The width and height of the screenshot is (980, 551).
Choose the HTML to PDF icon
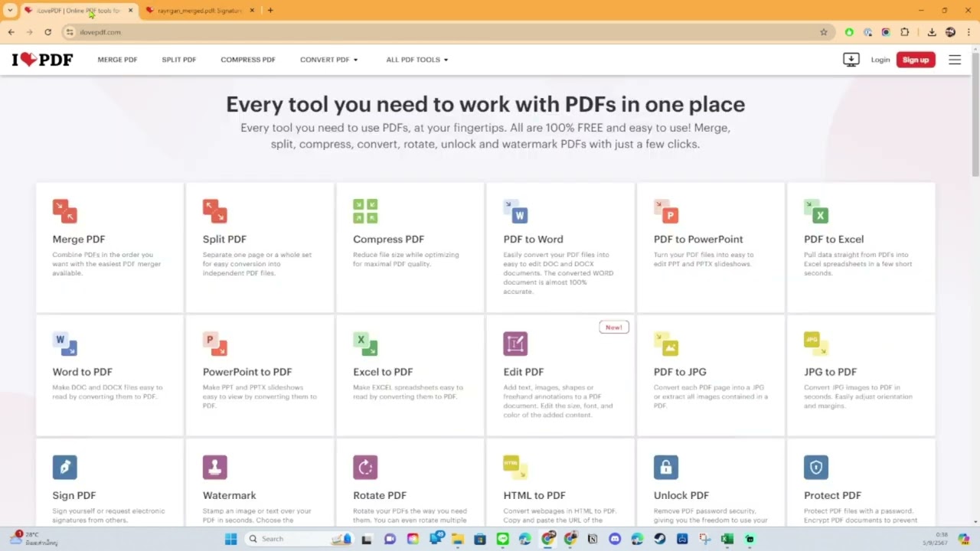tap(515, 467)
